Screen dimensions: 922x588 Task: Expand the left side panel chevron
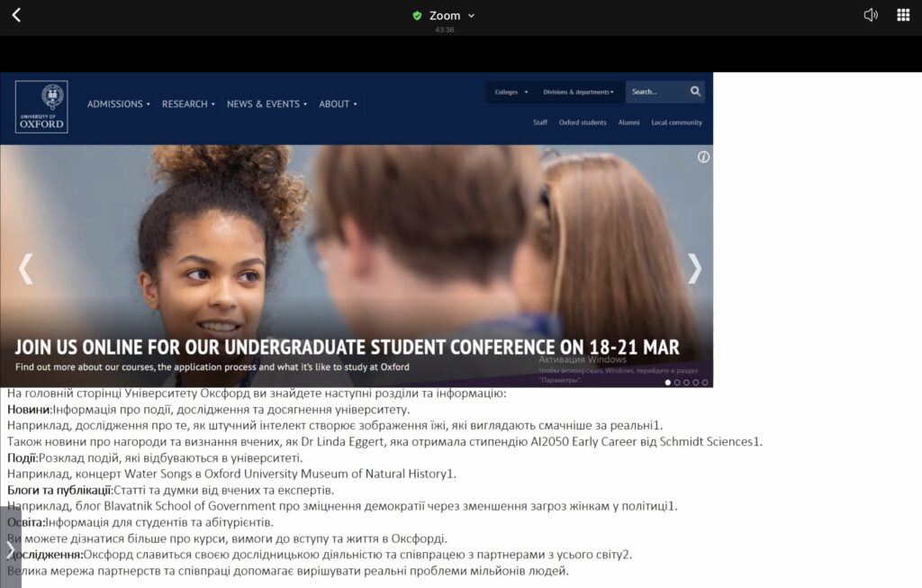(11, 550)
